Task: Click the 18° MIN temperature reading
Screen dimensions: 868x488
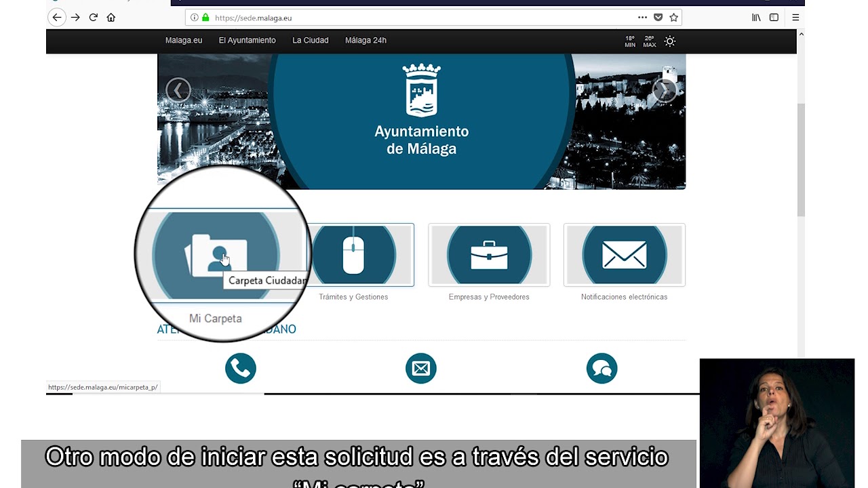Action: pyautogui.click(x=630, y=41)
